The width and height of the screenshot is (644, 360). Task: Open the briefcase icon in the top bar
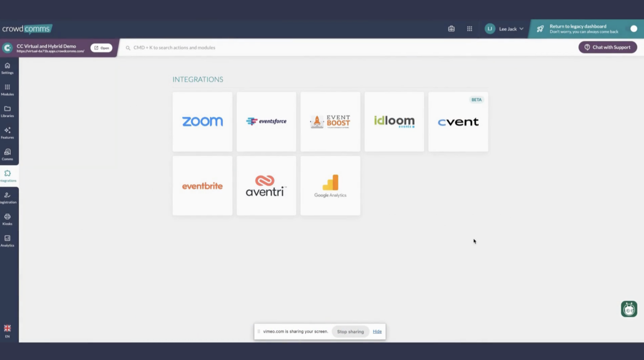(451, 29)
